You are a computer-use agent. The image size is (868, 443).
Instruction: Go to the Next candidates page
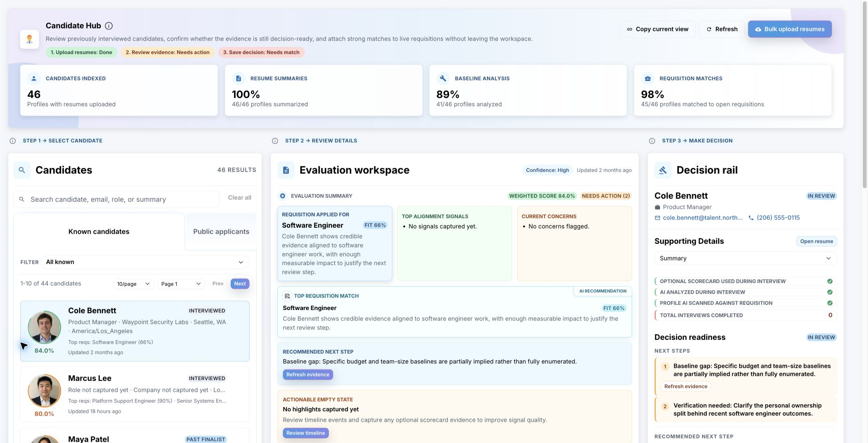pos(240,284)
